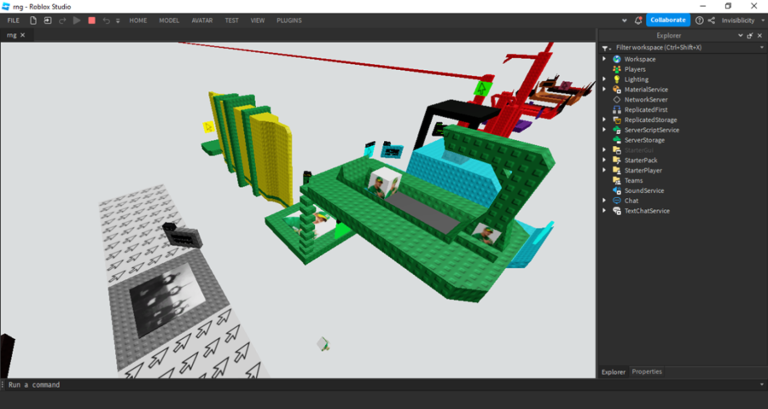Image resolution: width=768 pixels, height=409 pixels.
Task: Click the Undo arrow icon
Action: tap(106, 20)
